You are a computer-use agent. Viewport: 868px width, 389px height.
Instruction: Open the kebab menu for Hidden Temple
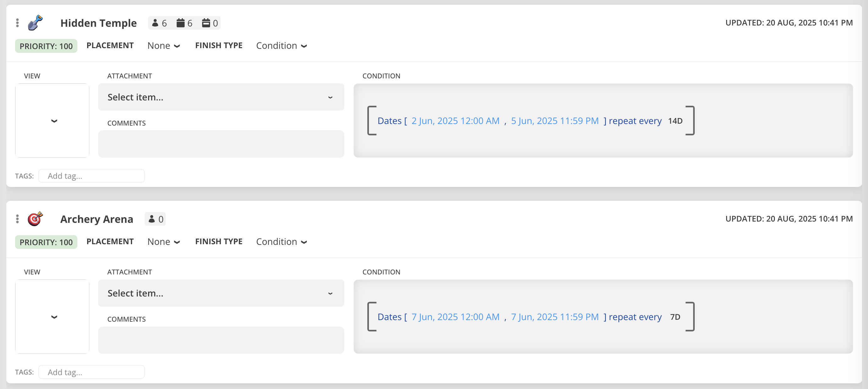pos(17,23)
